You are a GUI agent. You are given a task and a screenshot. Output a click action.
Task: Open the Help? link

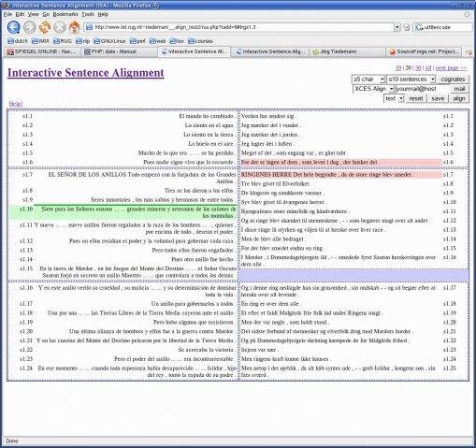click(x=16, y=104)
